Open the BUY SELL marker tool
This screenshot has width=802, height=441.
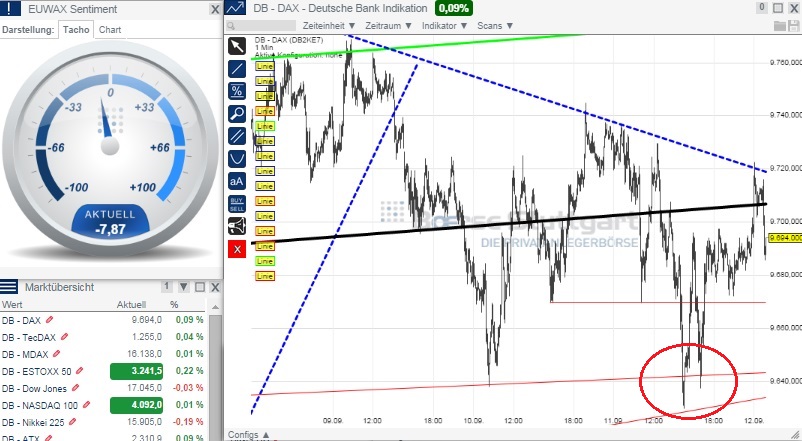click(x=237, y=204)
